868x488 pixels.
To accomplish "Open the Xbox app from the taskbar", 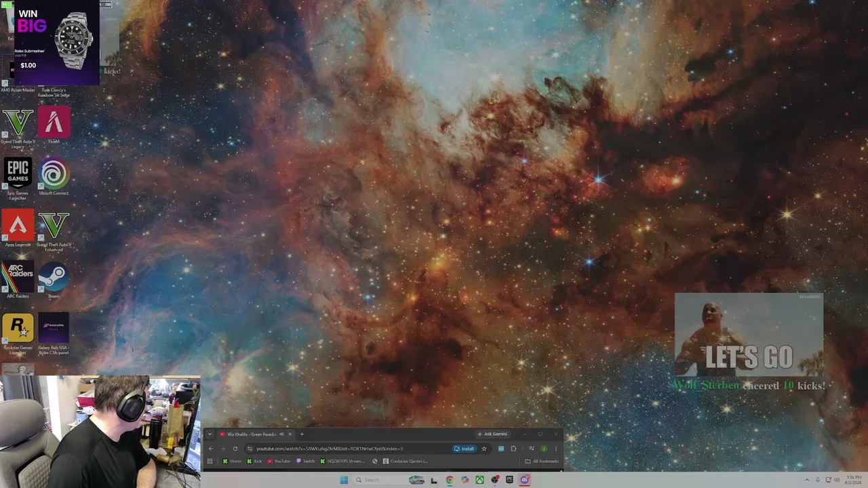I will 479,481.
